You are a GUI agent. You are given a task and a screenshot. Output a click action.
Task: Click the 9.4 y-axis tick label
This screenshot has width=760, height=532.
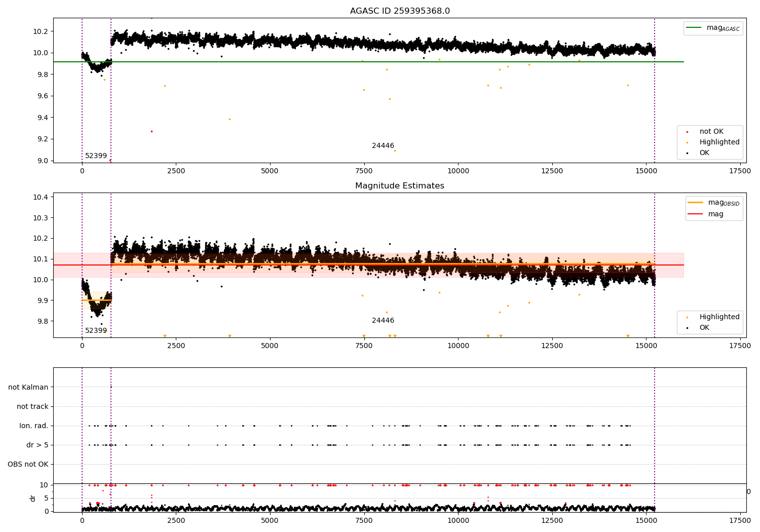43,118
